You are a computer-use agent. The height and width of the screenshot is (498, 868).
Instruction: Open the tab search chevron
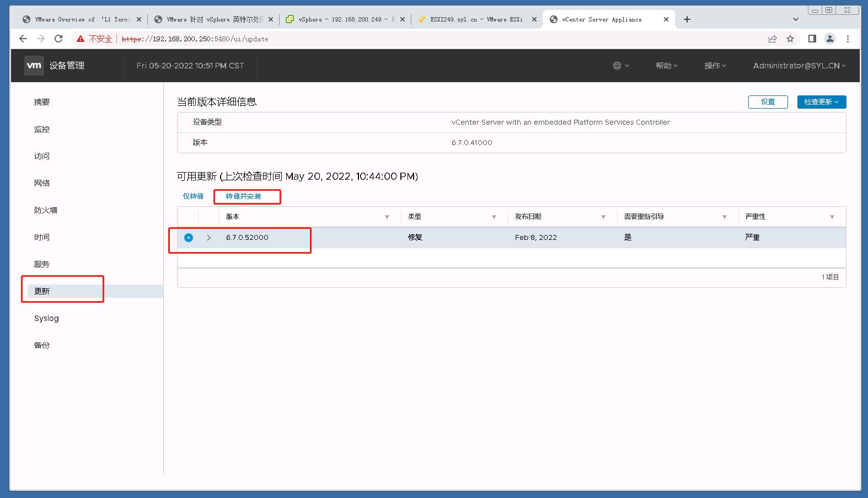pyautogui.click(x=795, y=19)
